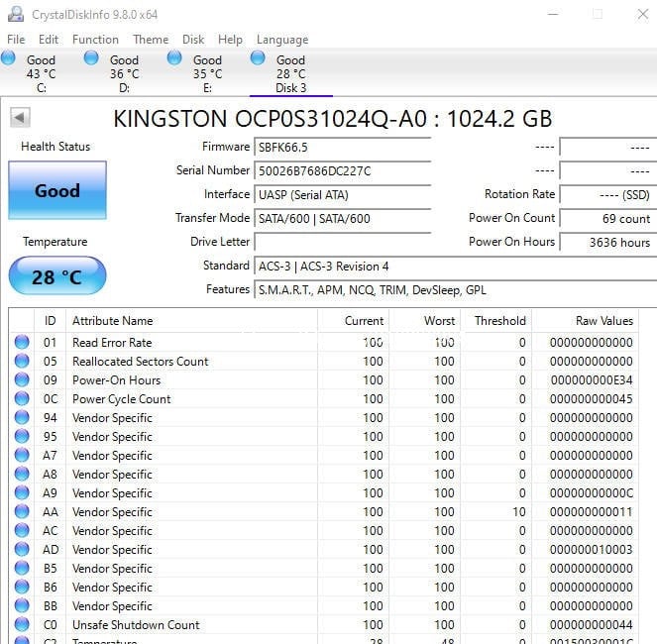Select drive D: tab showing 36 °C
Viewport: 657px width, 644px height.
point(125,73)
